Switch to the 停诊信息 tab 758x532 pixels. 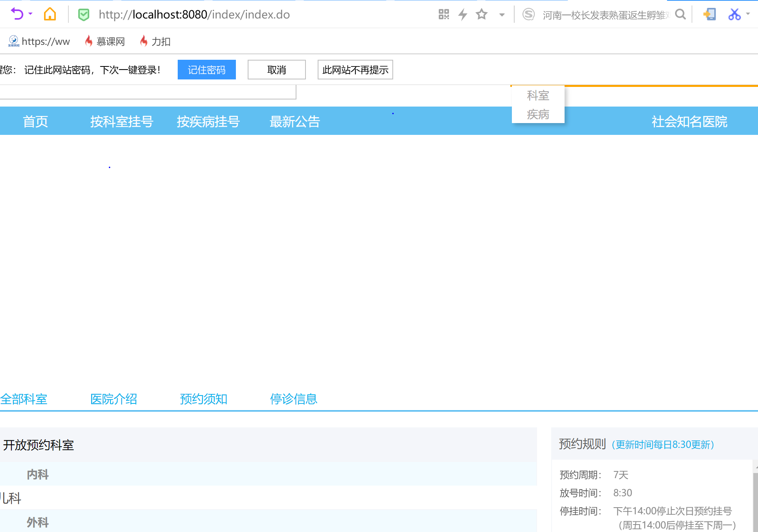click(x=294, y=399)
